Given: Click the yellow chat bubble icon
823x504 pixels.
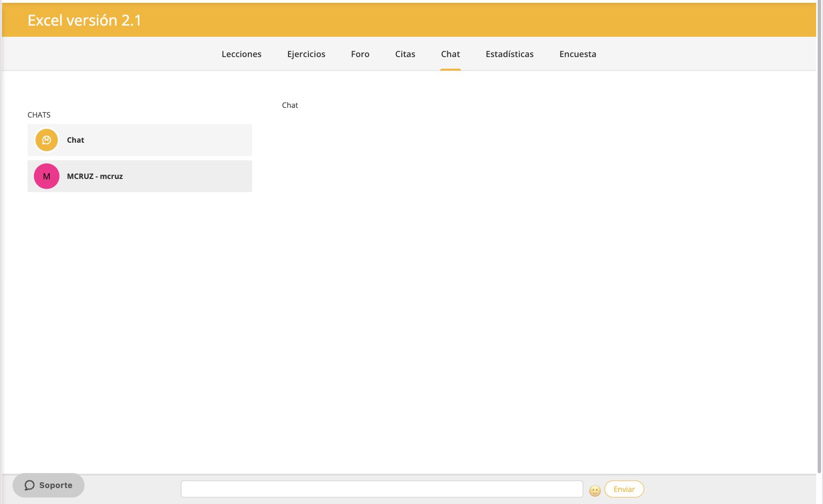Looking at the screenshot, I should [x=46, y=140].
